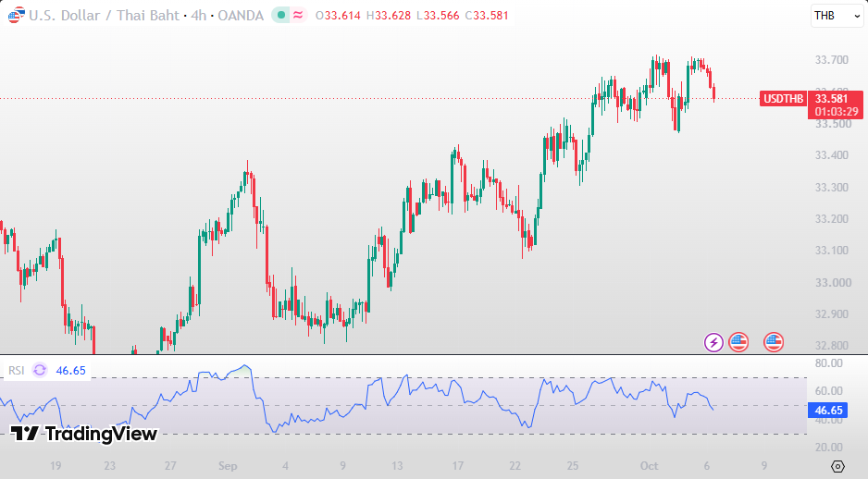Click the Oct date axis label
Image resolution: width=868 pixels, height=479 pixels.
pyautogui.click(x=650, y=466)
